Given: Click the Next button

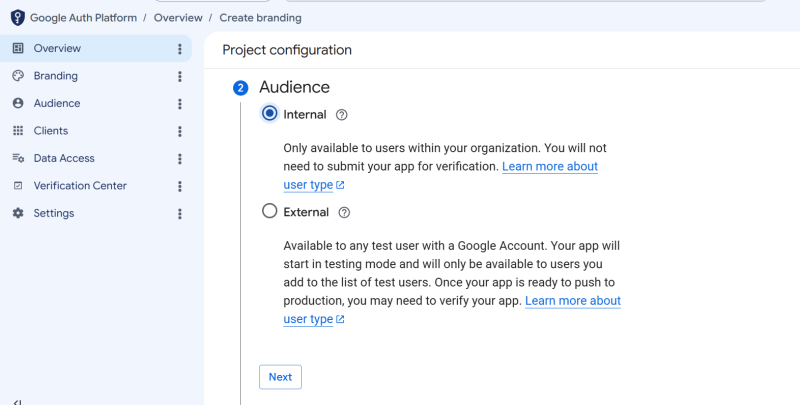Looking at the screenshot, I should pos(280,377).
